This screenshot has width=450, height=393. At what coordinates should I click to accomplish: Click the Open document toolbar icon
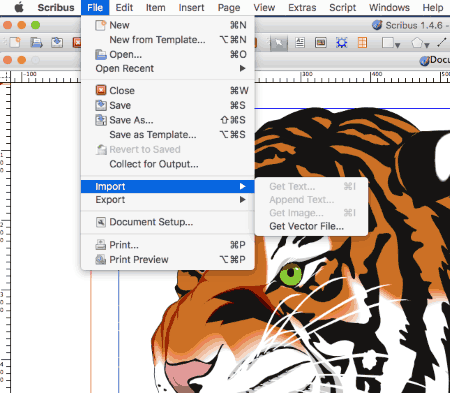(x=36, y=43)
